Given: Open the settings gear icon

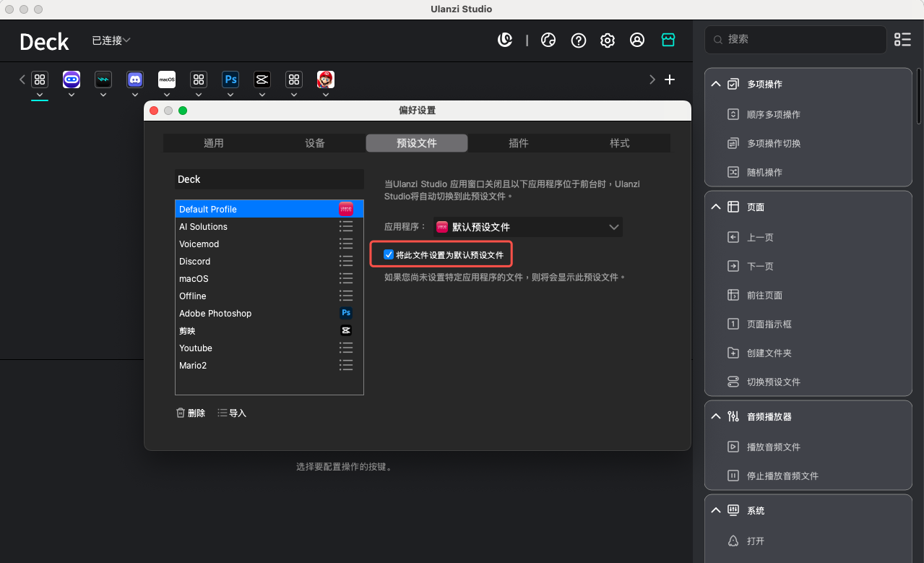Looking at the screenshot, I should (x=608, y=40).
